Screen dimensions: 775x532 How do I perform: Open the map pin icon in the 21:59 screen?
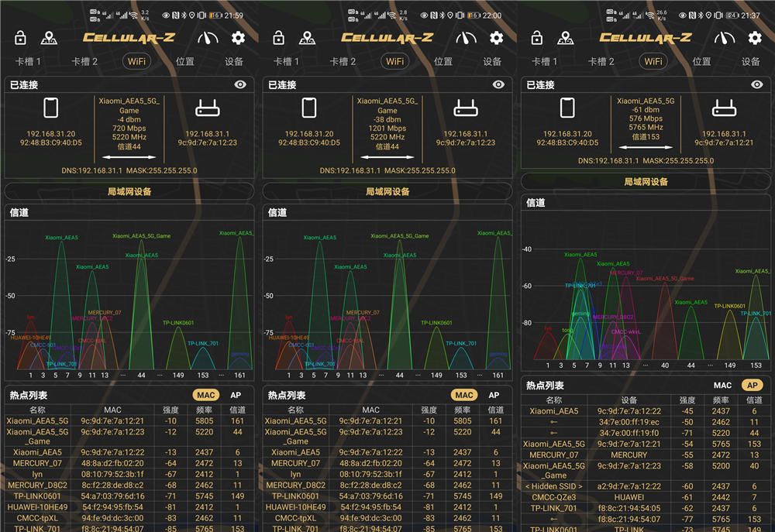pos(48,37)
